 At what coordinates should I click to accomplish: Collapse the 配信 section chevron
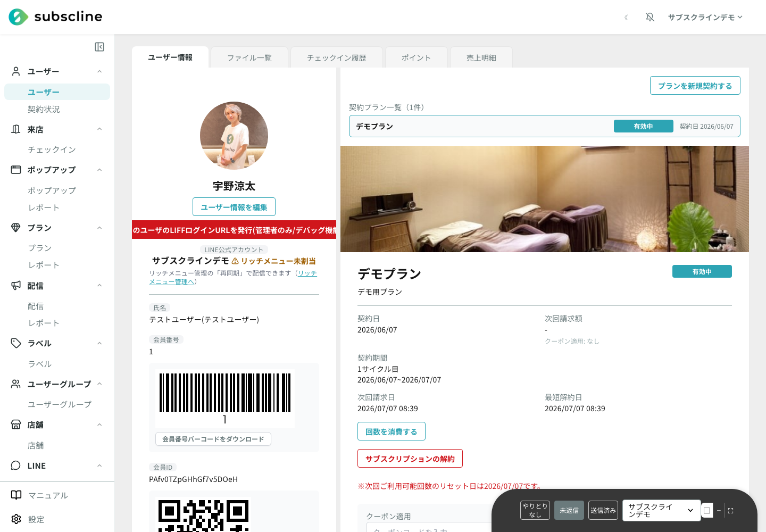99,286
